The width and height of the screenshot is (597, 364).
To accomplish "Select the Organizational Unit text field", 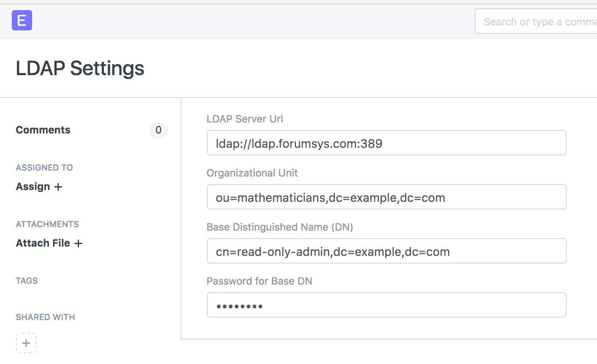I will [x=386, y=197].
